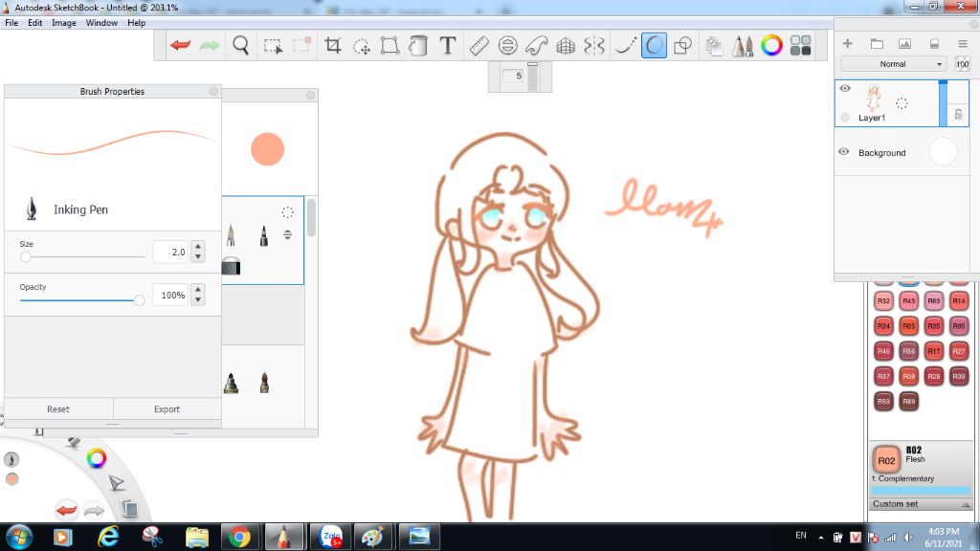The width and height of the screenshot is (980, 551).
Task: Open the layer panel hamburger menu
Action: click(x=963, y=43)
